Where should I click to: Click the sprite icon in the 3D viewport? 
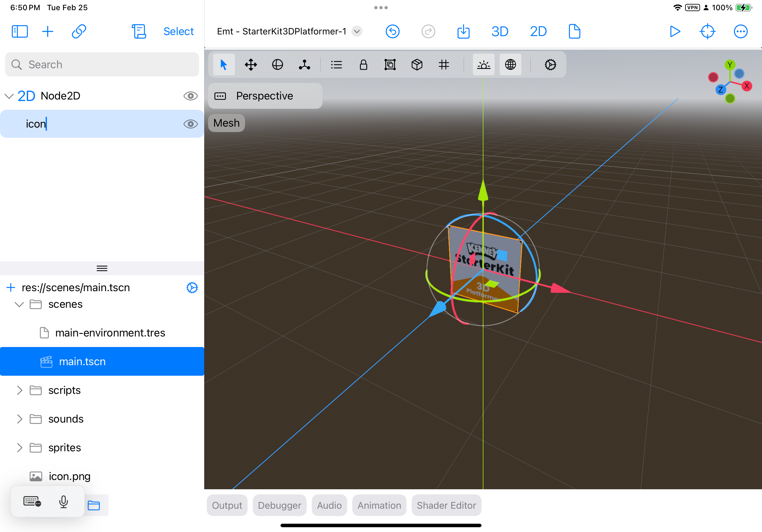485,269
